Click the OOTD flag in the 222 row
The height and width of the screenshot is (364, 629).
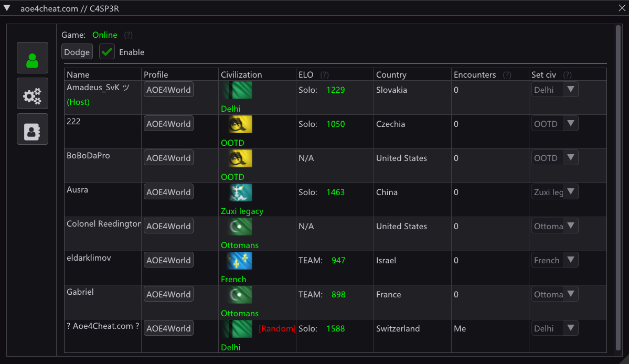(240, 124)
